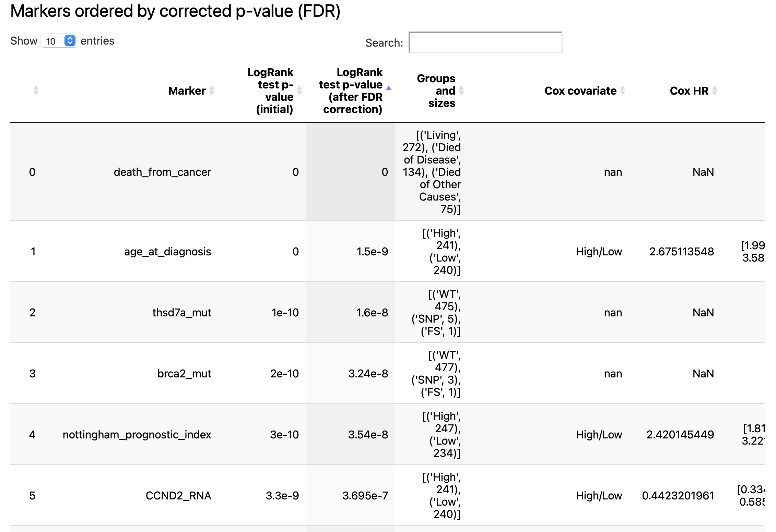
Task: Click the Cox HR value 2.675113548
Action: [681, 252]
